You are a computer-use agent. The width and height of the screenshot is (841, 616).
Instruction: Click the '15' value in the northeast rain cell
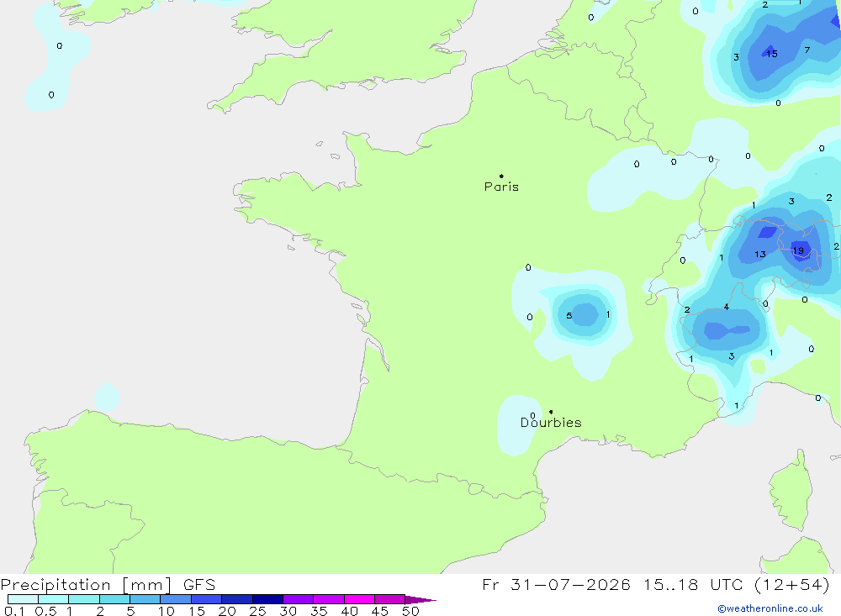pos(772,54)
